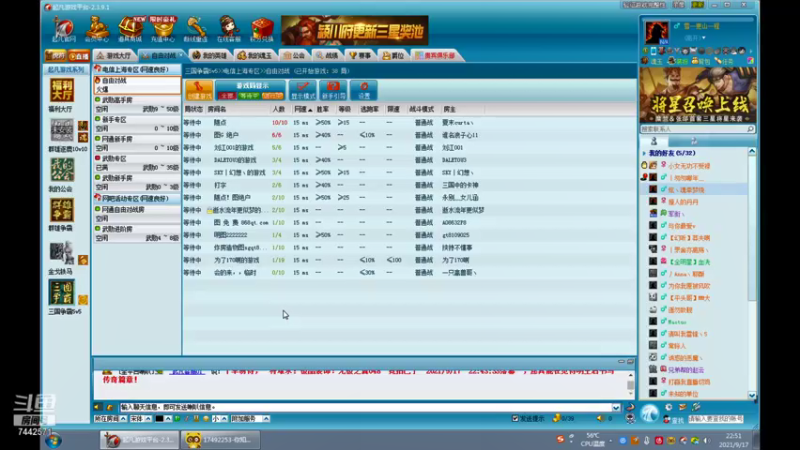Switch to the 公会 tab

point(295,55)
